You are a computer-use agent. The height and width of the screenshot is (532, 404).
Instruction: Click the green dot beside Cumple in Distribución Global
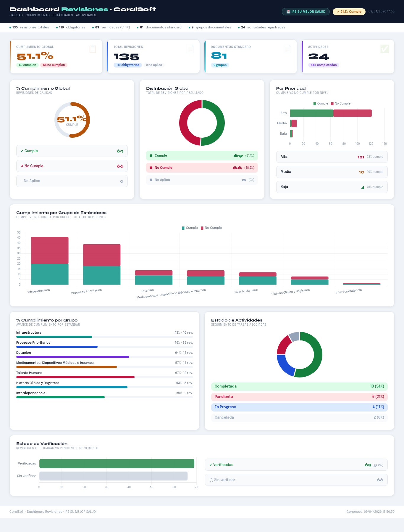pos(151,155)
